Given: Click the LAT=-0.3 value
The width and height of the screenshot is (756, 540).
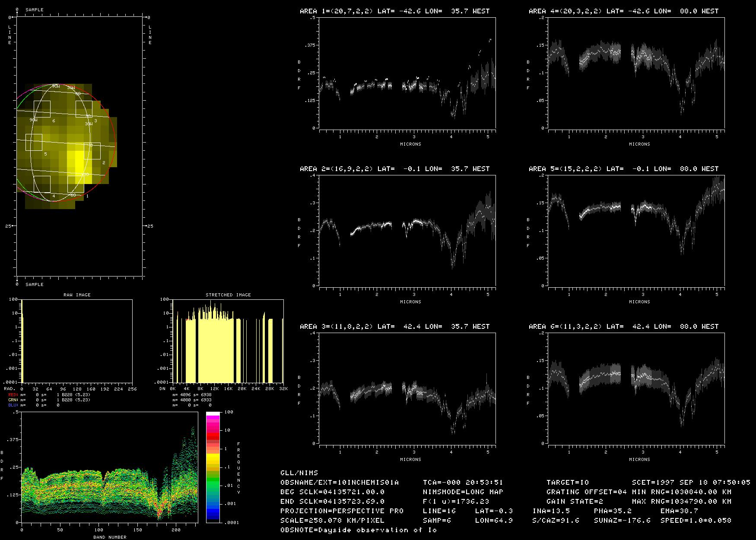Looking at the screenshot, I should click(494, 511).
